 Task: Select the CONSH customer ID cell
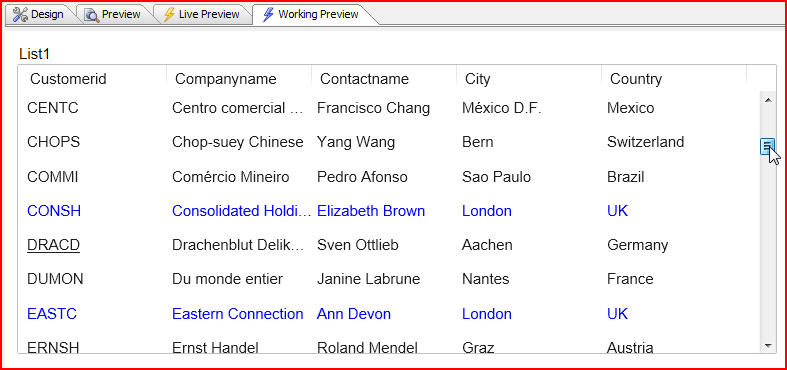point(54,211)
